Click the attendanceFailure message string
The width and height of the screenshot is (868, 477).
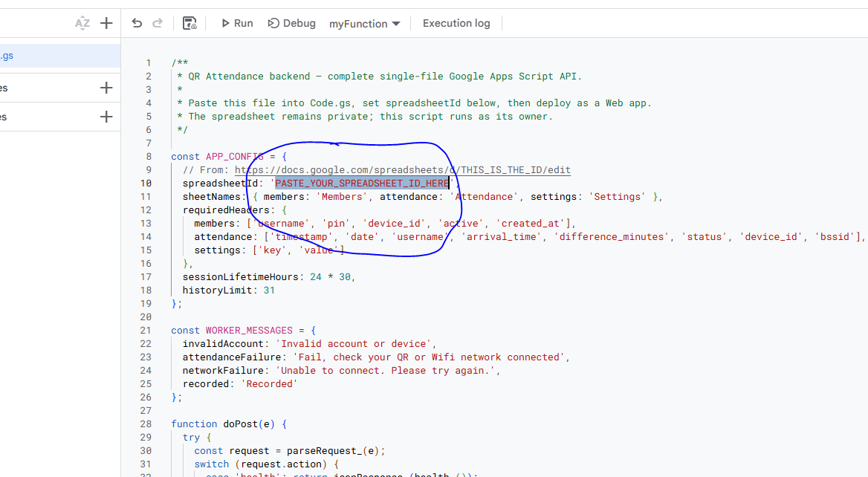coord(429,357)
